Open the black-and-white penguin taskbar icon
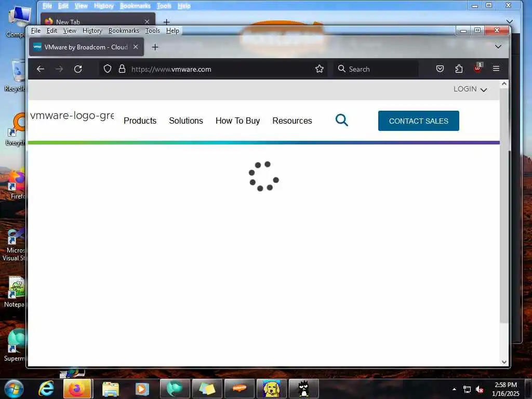The height and width of the screenshot is (399, 532). tap(303, 389)
